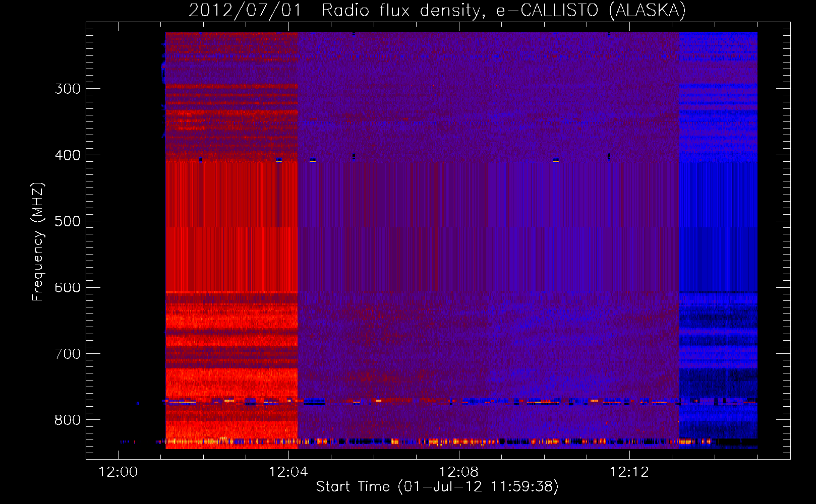Click the 800 frequency tick label
Viewport: 816px width, 504px height.
coord(68,420)
